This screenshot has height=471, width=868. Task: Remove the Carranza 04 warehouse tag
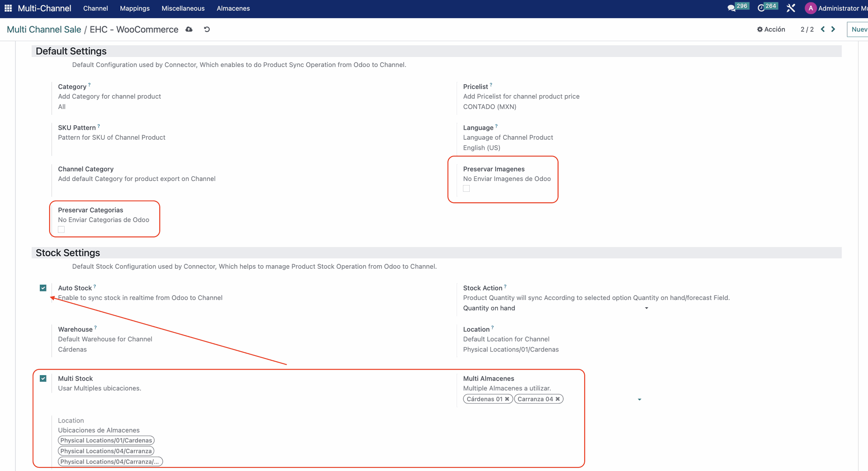(557, 399)
